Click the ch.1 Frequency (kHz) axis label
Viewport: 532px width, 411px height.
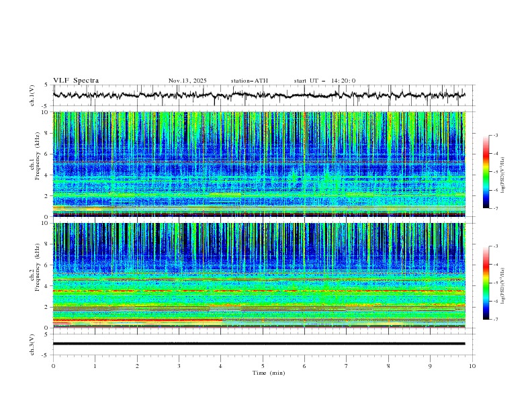click(35, 156)
